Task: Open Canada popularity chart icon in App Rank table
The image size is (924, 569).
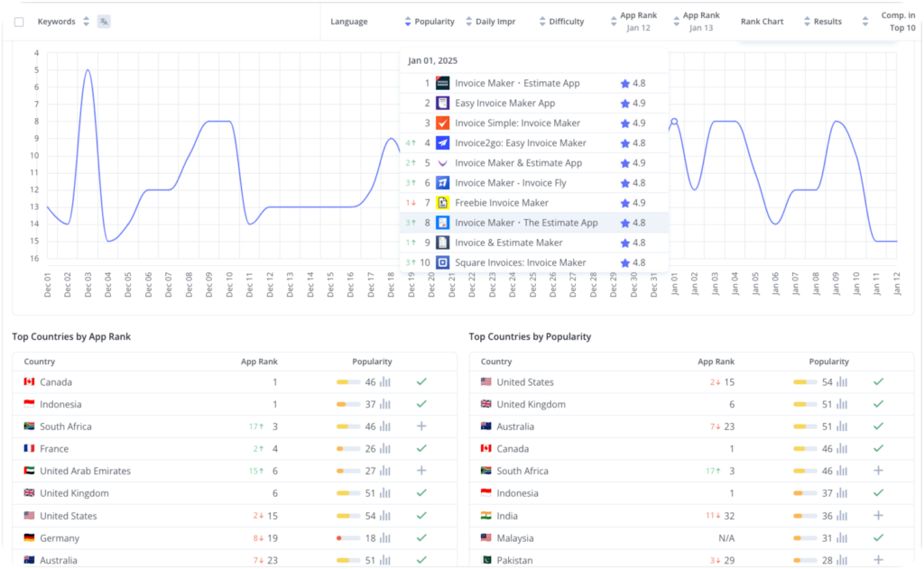Action: (384, 381)
